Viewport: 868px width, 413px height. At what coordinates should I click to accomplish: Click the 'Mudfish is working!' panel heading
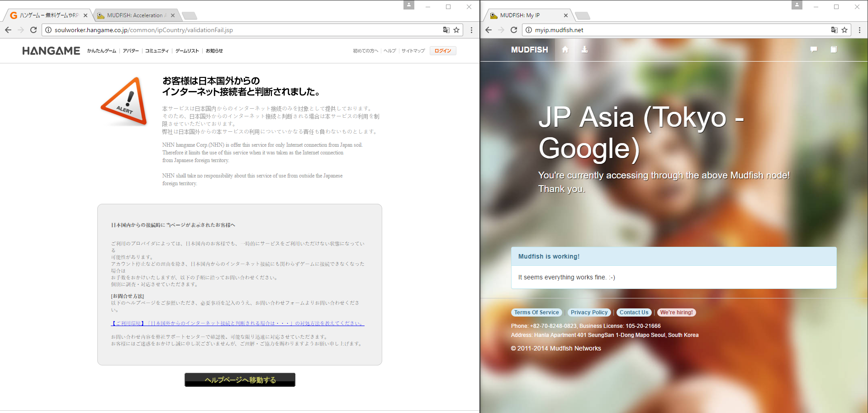pos(674,256)
